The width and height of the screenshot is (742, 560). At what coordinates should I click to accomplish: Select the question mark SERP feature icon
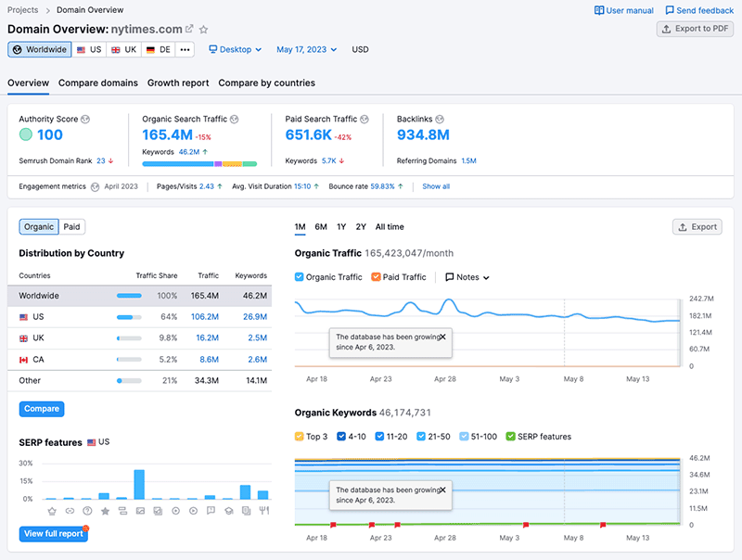click(87, 511)
